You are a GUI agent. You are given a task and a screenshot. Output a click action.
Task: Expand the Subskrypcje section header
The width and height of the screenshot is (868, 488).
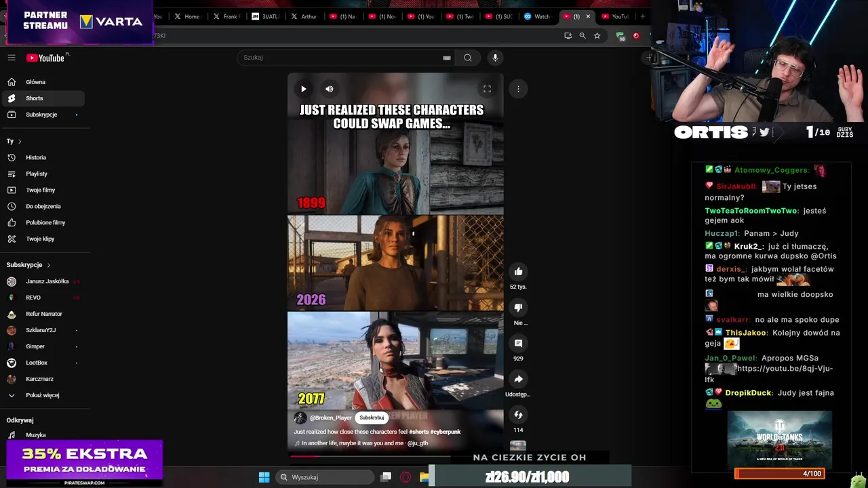point(28,265)
